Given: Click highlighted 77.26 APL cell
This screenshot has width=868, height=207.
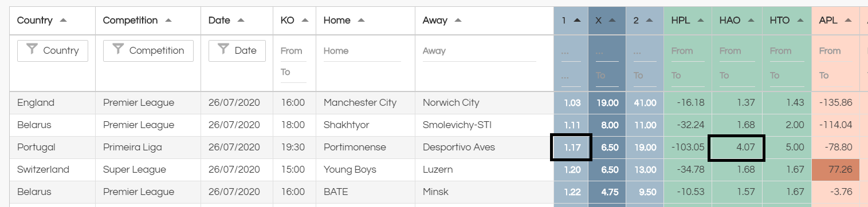Looking at the screenshot, I should (836, 170).
